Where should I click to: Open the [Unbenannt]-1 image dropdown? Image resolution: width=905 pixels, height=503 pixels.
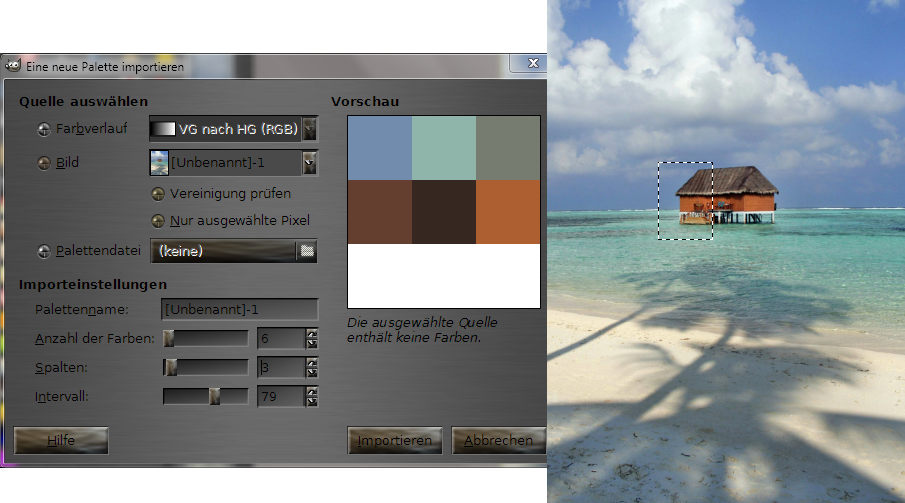310,163
